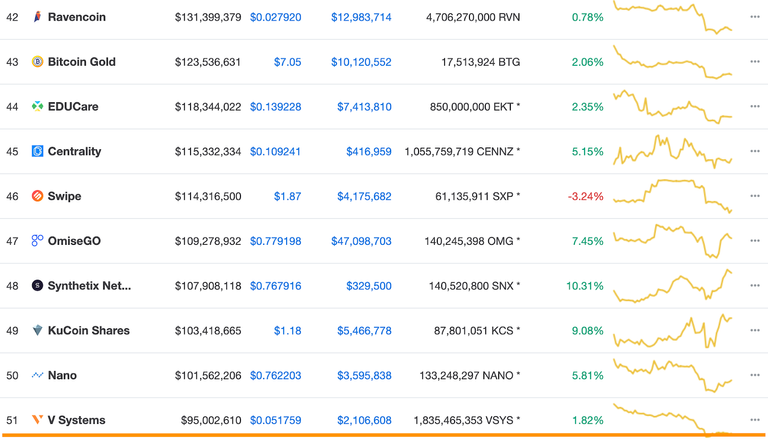Click V Systems price $0.051759
Screen dimensions: 768x441
(x=276, y=420)
